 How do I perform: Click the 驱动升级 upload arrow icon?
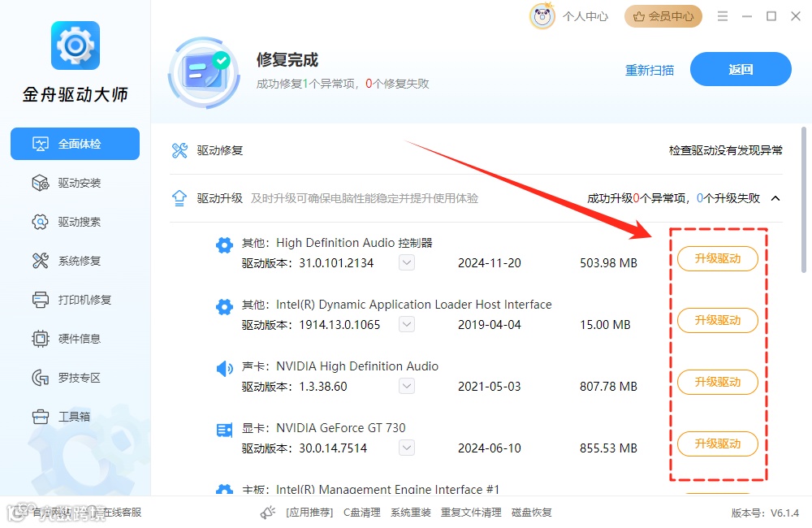(x=179, y=198)
